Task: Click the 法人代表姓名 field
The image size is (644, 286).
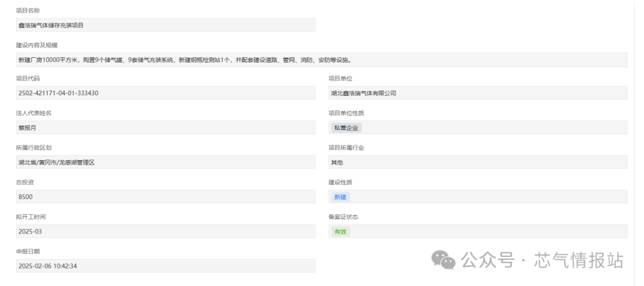Action: (165, 128)
